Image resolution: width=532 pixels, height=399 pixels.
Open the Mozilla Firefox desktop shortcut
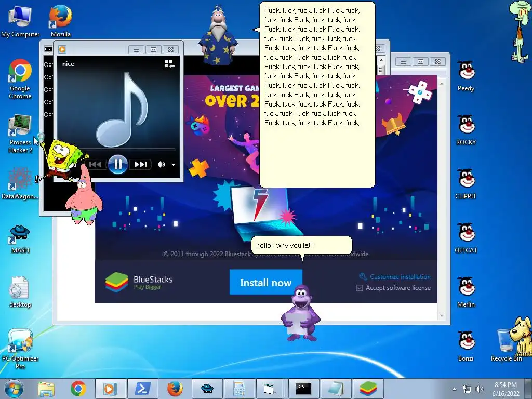(x=61, y=21)
